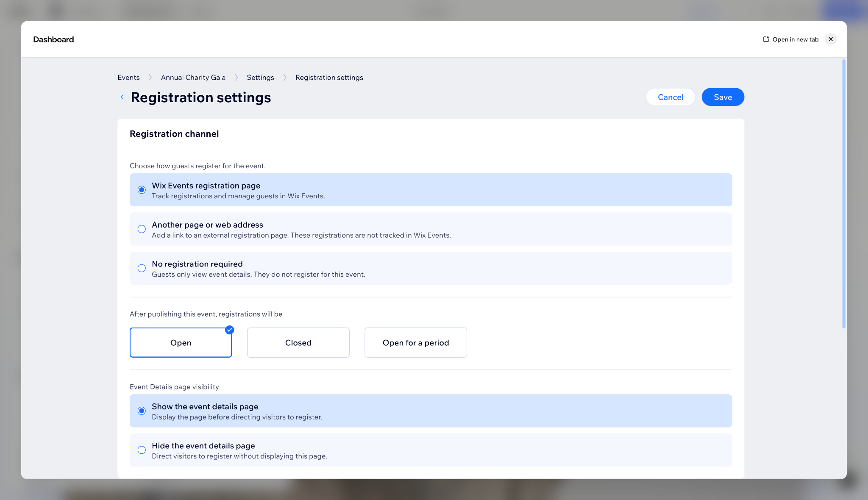Choose Open for a period option

click(x=416, y=342)
